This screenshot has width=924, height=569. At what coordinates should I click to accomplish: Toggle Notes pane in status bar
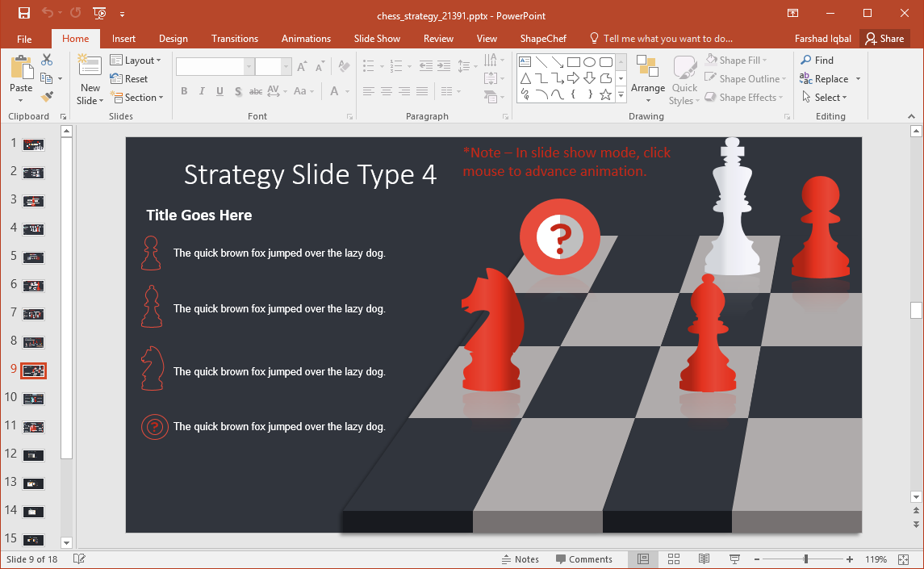pos(521,559)
